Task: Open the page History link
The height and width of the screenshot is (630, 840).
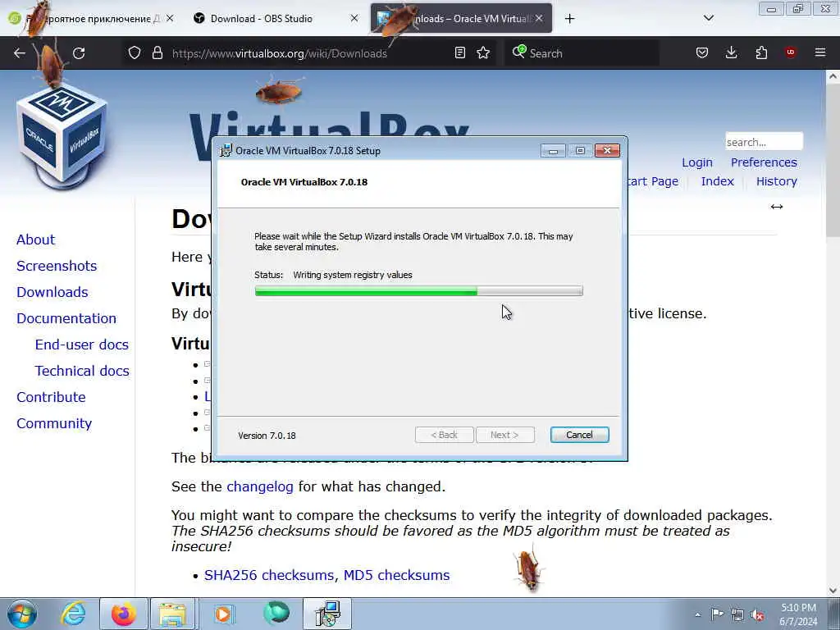Action: point(777,181)
